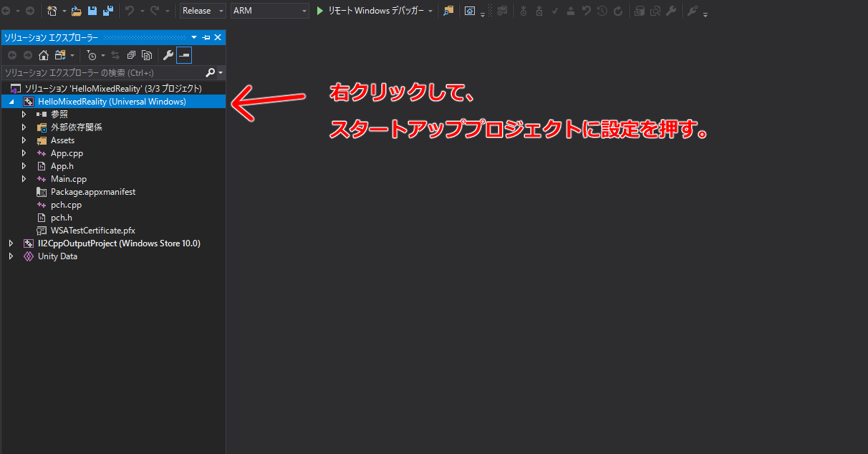This screenshot has height=454, width=868.
Task: Click the Collapse All icon in Solution Explorer
Action: point(130,54)
